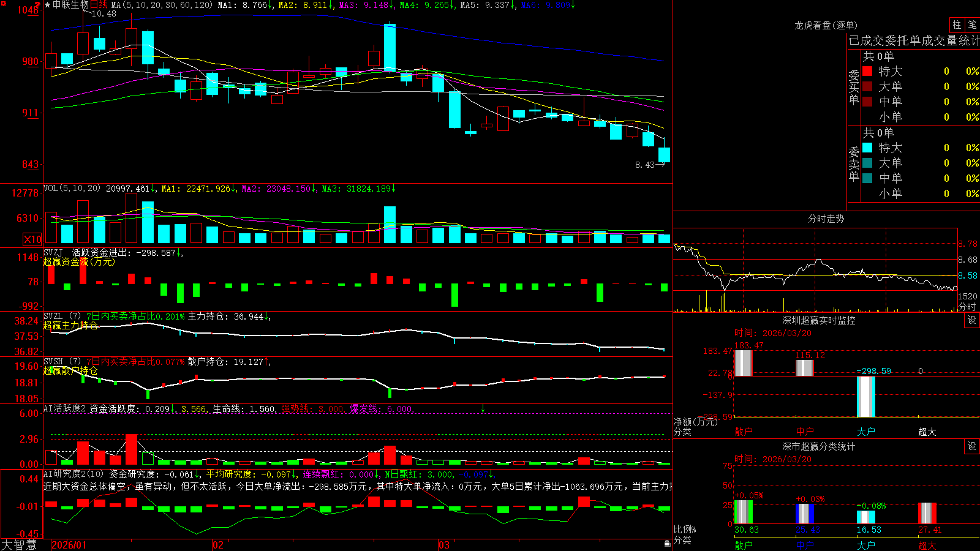
Task: Click the 爆发线: 6.000 label
Action: pos(381,409)
